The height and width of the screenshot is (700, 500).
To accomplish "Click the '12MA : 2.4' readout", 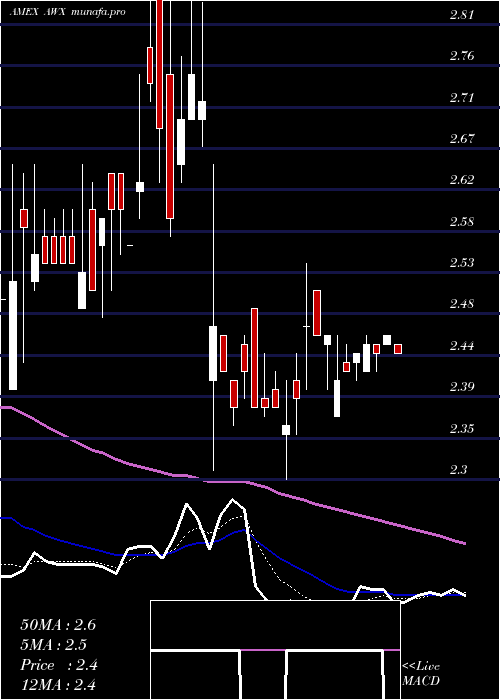I will click(58, 685).
